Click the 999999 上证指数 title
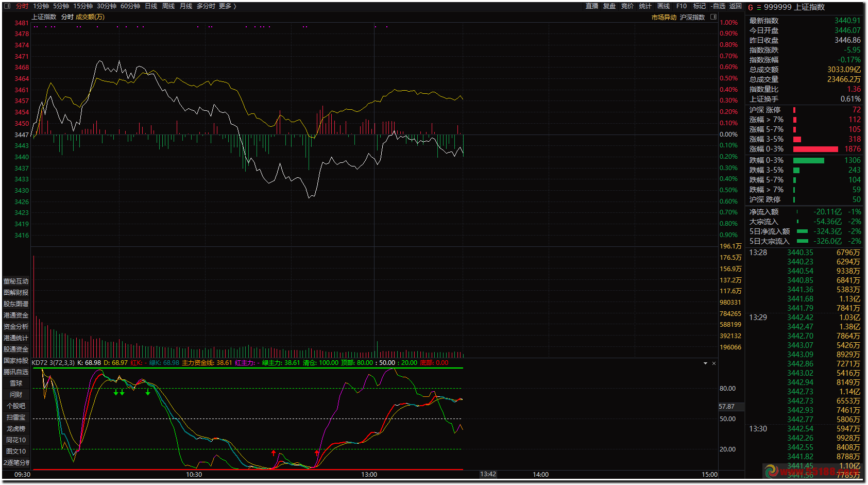 pos(794,7)
